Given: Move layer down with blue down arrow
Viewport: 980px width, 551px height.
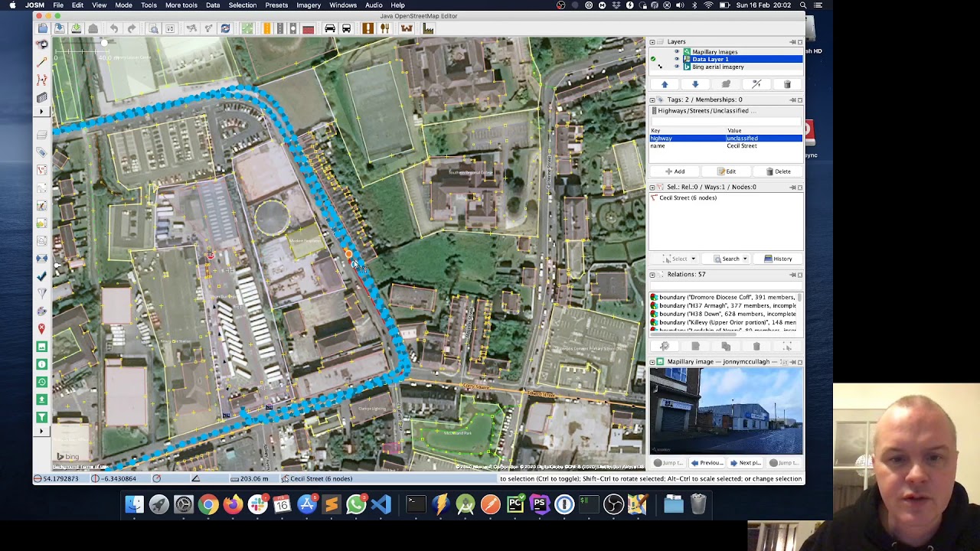Looking at the screenshot, I should tap(695, 84).
